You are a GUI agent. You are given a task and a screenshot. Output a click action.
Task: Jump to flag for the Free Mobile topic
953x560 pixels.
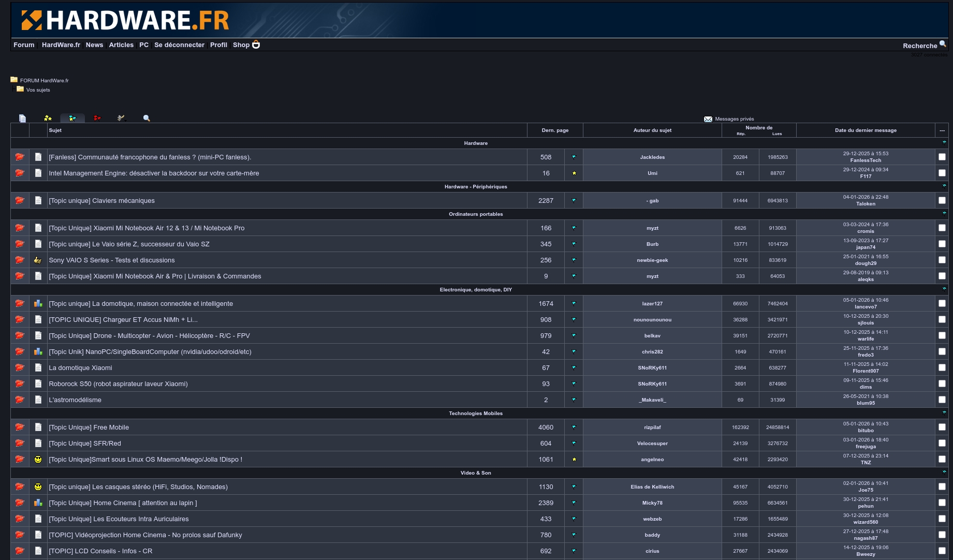click(574, 427)
